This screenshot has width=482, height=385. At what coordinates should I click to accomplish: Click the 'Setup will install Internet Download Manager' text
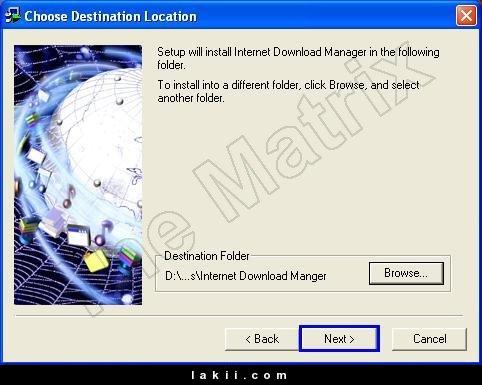pos(298,58)
